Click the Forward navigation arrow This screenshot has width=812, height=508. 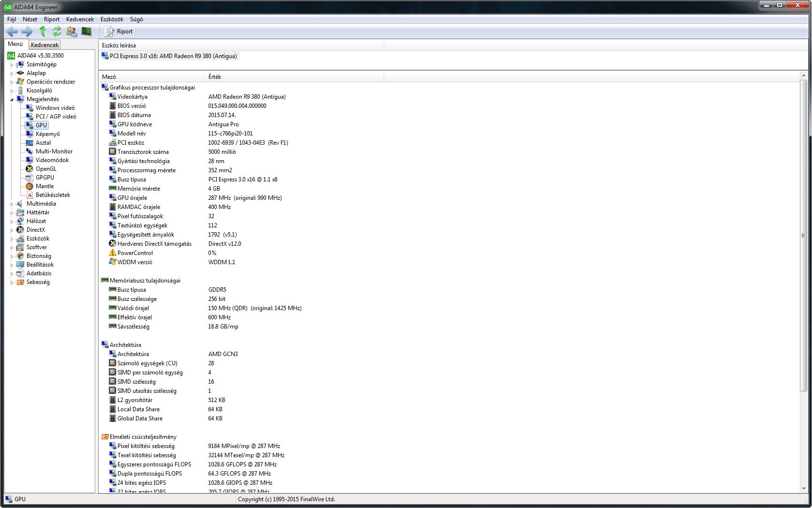[27, 31]
